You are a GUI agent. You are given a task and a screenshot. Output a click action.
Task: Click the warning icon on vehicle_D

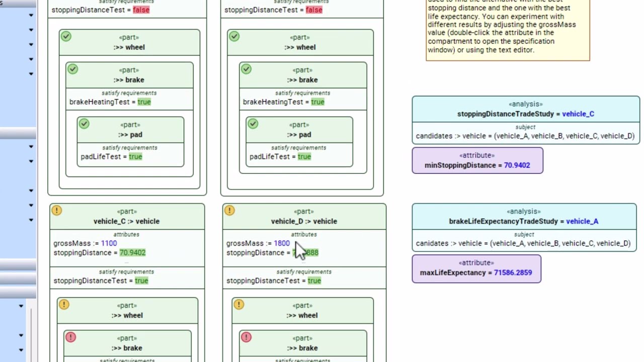pos(229,210)
